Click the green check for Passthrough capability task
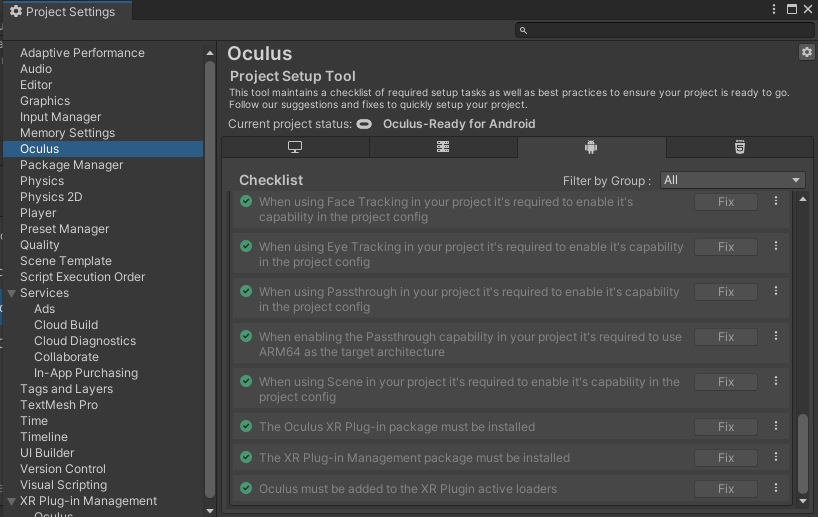Screen dimensions: 818x517 (x=246, y=291)
